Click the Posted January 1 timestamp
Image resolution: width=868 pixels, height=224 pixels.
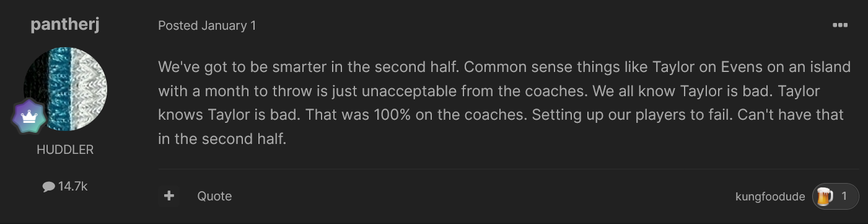207,25
